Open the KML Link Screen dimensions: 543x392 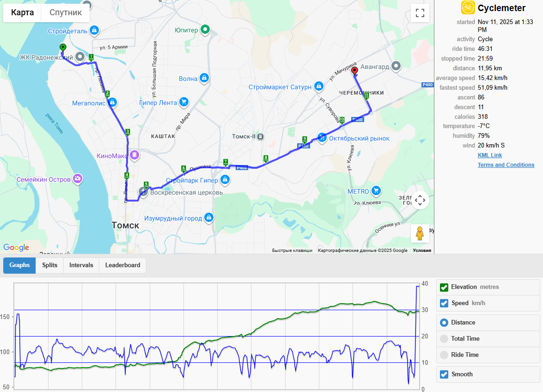tap(490, 155)
